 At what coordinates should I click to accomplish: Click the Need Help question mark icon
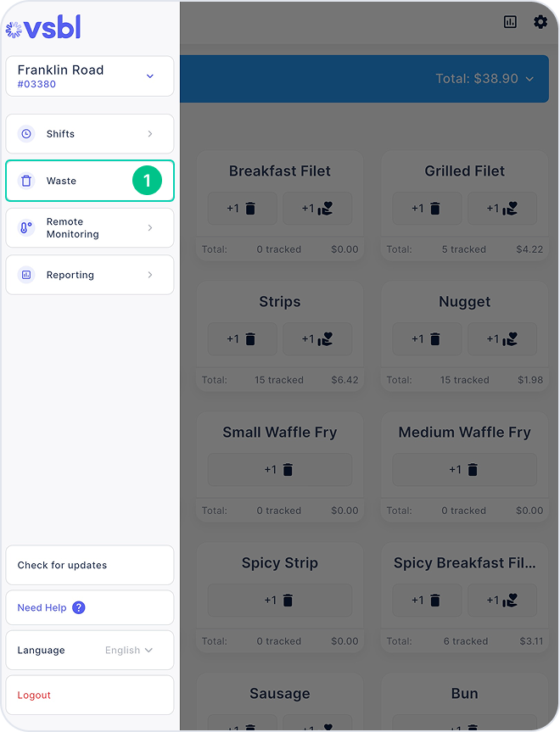[78, 607]
